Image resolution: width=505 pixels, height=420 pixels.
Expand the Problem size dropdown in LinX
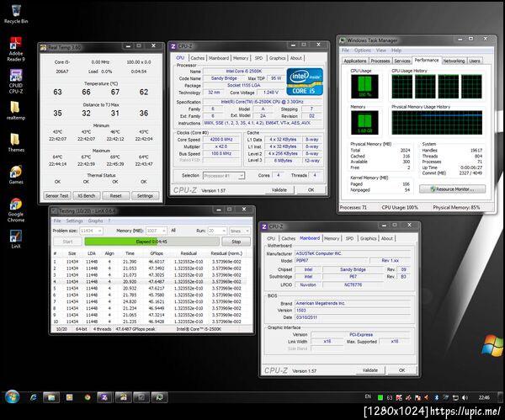click(91, 231)
